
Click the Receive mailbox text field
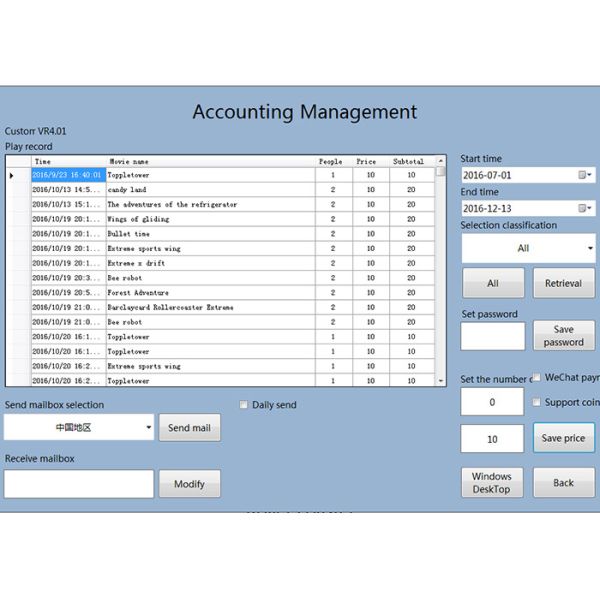pyautogui.click(x=79, y=484)
